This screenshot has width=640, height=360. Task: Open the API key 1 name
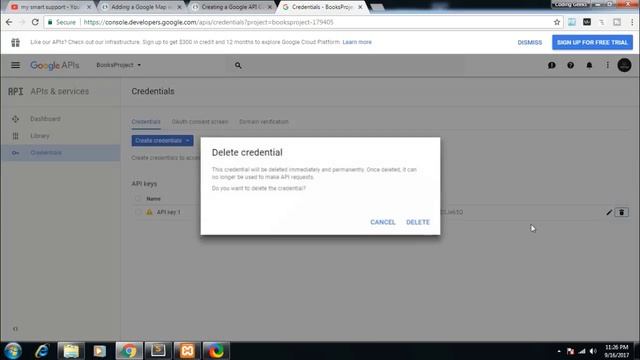(x=168, y=212)
